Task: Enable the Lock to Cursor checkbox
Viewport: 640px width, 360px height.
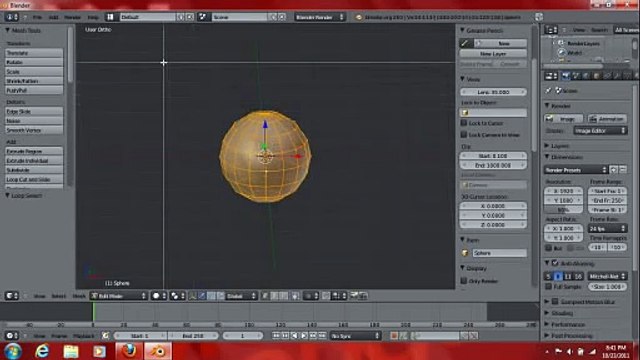Action: click(x=464, y=123)
